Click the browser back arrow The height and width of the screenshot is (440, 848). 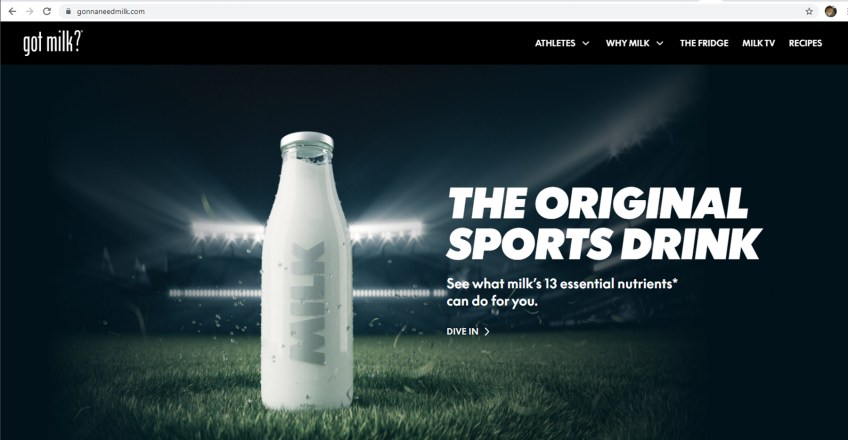point(12,11)
